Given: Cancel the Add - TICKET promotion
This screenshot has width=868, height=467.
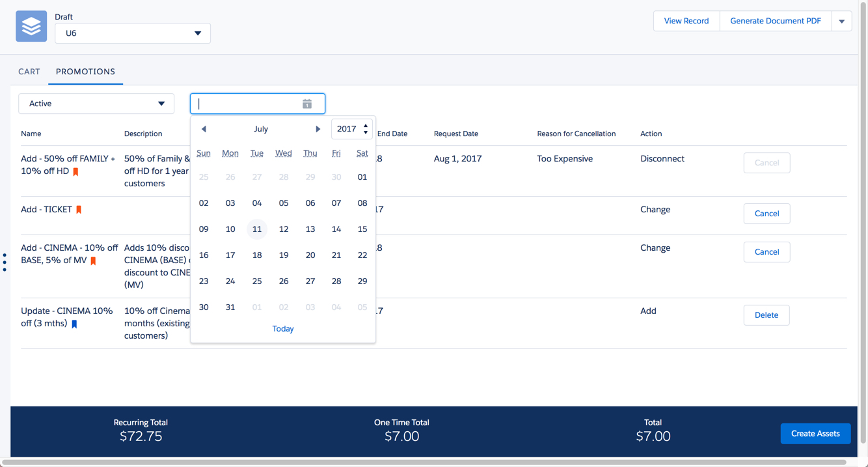Looking at the screenshot, I should [766, 214].
